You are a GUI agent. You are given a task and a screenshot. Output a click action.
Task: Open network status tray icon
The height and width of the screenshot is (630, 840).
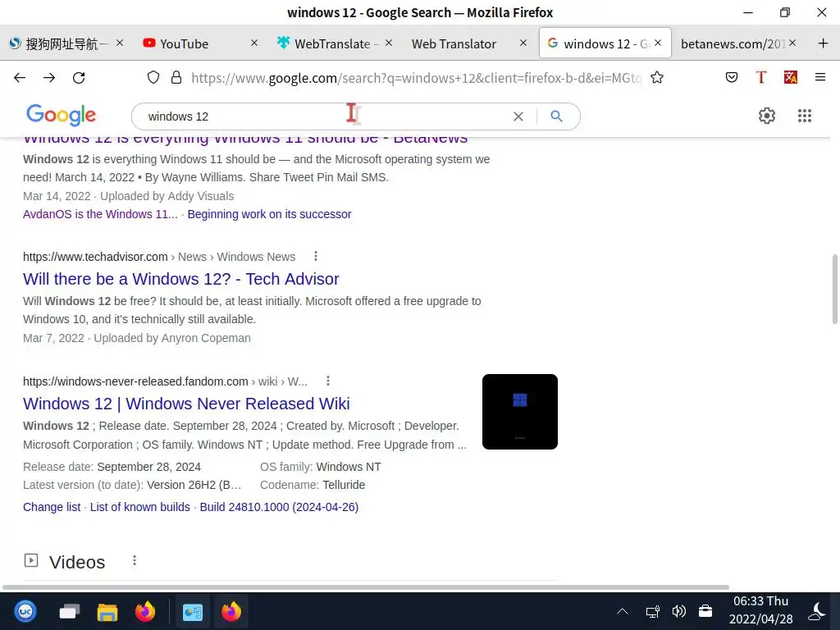coord(652,611)
